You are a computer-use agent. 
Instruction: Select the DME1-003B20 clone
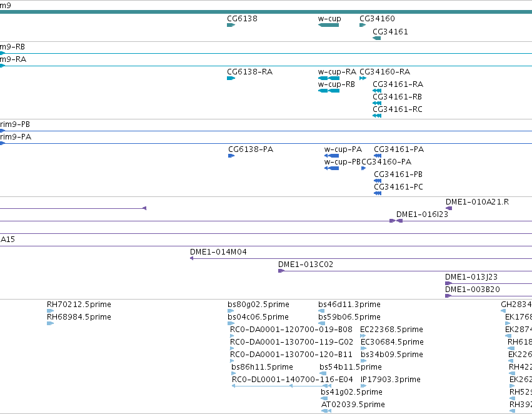489,296
